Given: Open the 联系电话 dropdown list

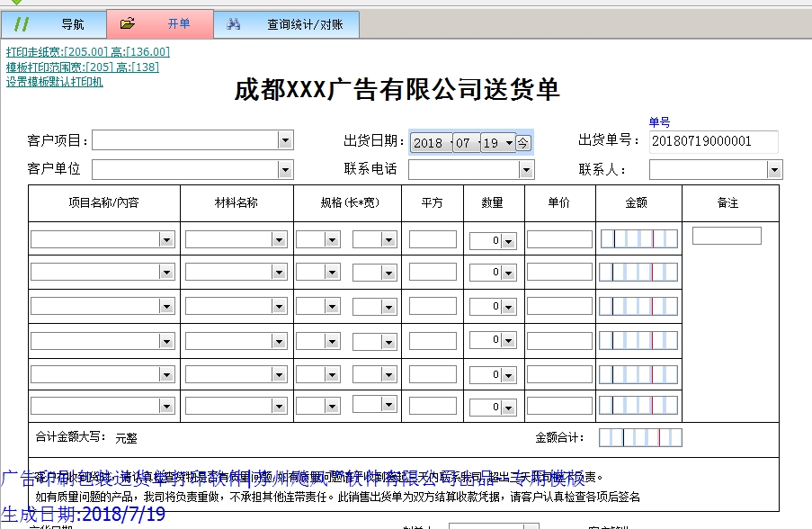Looking at the screenshot, I should [x=526, y=169].
